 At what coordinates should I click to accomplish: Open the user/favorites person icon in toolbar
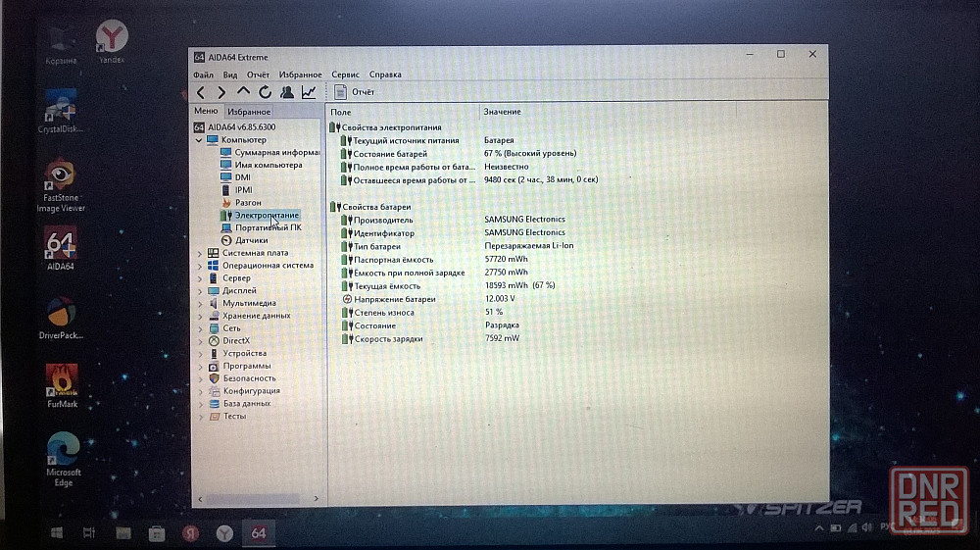pyautogui.click(x=287, y=92)
